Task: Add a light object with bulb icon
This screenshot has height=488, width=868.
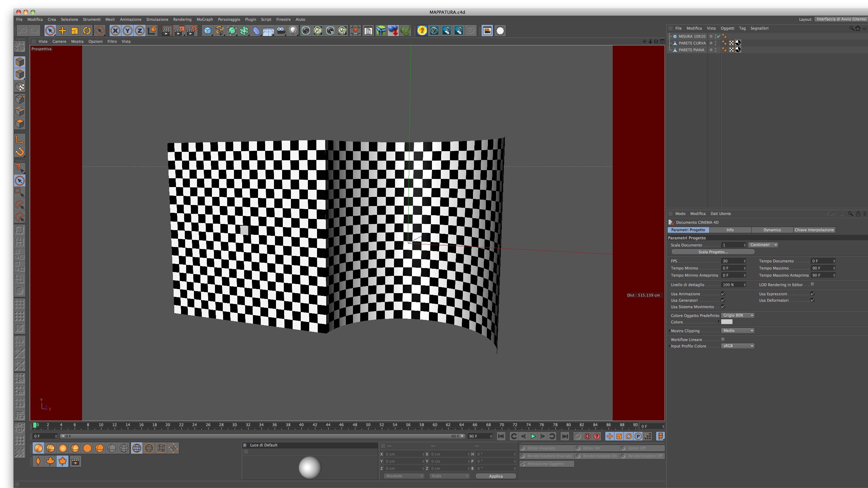Action: coord(293,31)
